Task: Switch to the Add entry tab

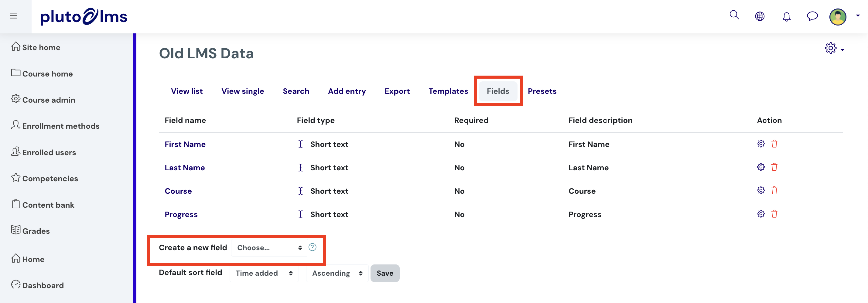Action: [347, 91]
